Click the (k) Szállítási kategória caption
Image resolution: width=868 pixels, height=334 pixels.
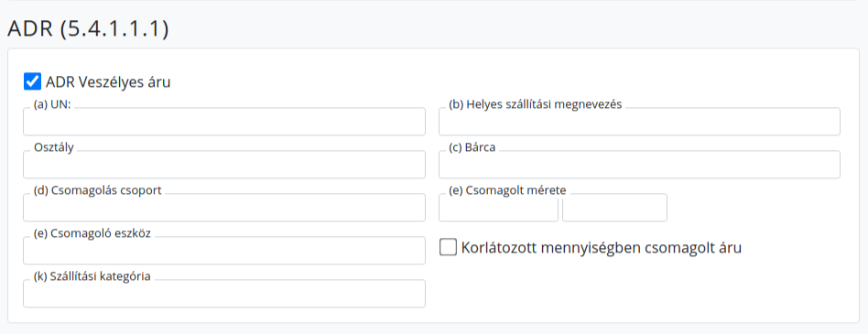(x=92, y=276)
